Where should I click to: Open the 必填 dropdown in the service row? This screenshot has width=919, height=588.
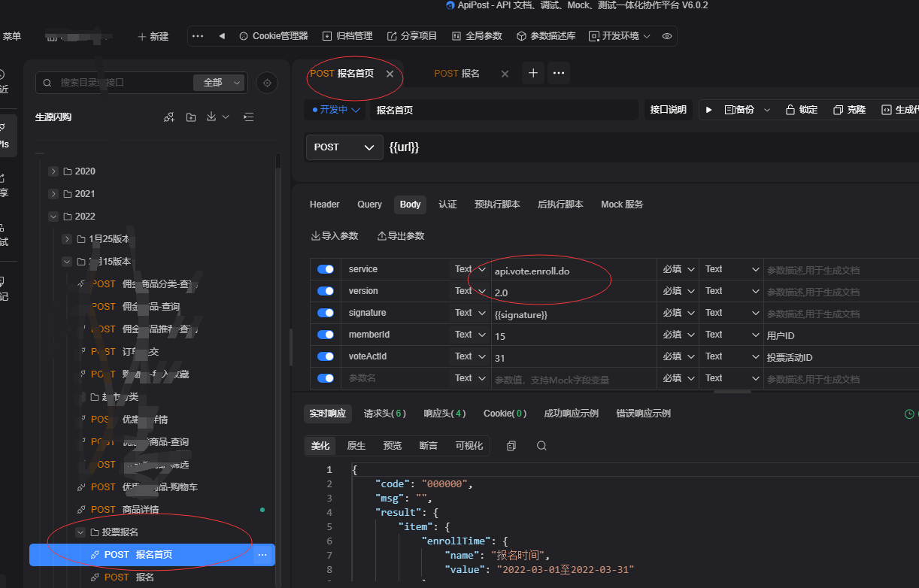678,269
